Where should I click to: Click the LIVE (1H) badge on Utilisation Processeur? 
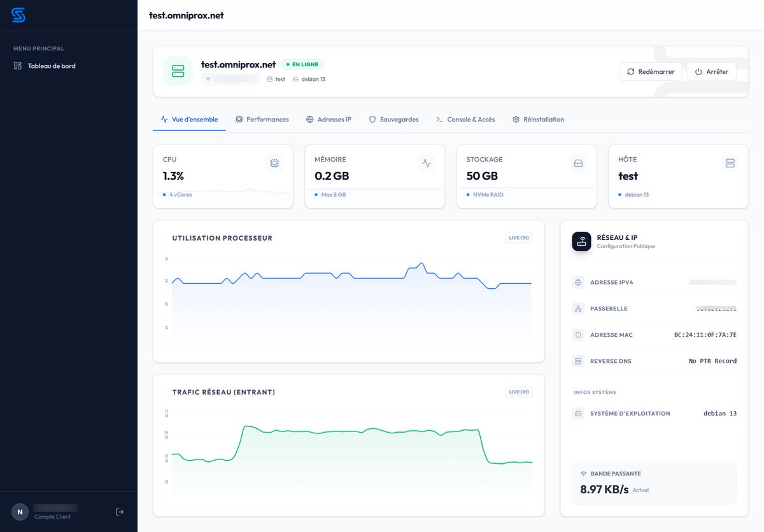click(x=519, y=238)
